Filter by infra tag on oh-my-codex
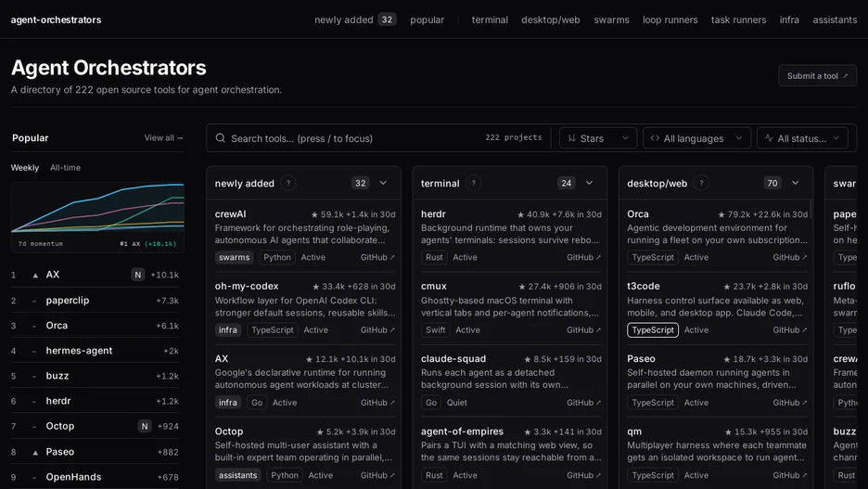 [228, 330]
